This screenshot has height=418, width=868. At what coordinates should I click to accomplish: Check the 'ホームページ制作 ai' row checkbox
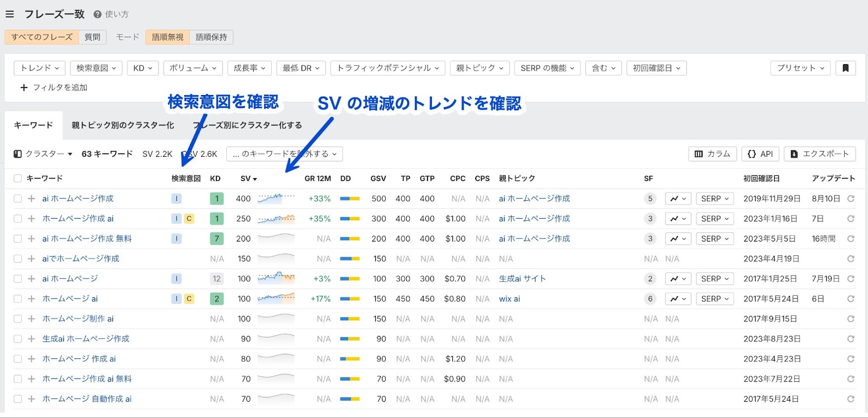[x=17, y=319]
